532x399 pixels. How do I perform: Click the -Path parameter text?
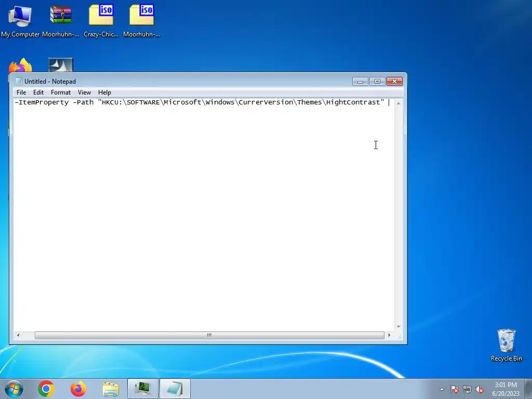(83, 102)
